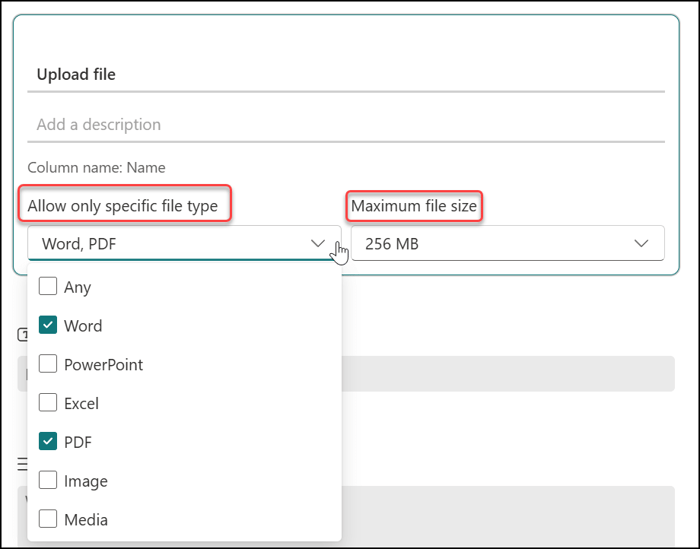The height and width of the screenshot is (549, 700).
Task: Select the Media checkbox
Action: click(x=48, y=519)
